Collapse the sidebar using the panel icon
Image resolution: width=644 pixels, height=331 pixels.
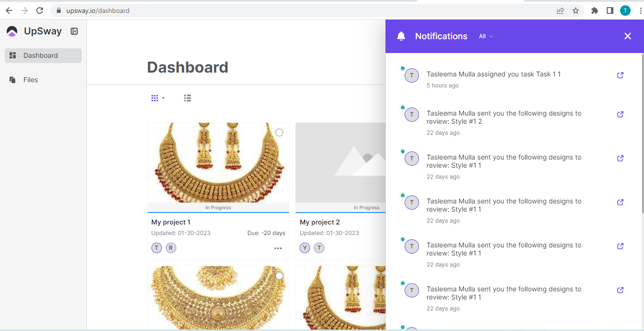[74, 31]
